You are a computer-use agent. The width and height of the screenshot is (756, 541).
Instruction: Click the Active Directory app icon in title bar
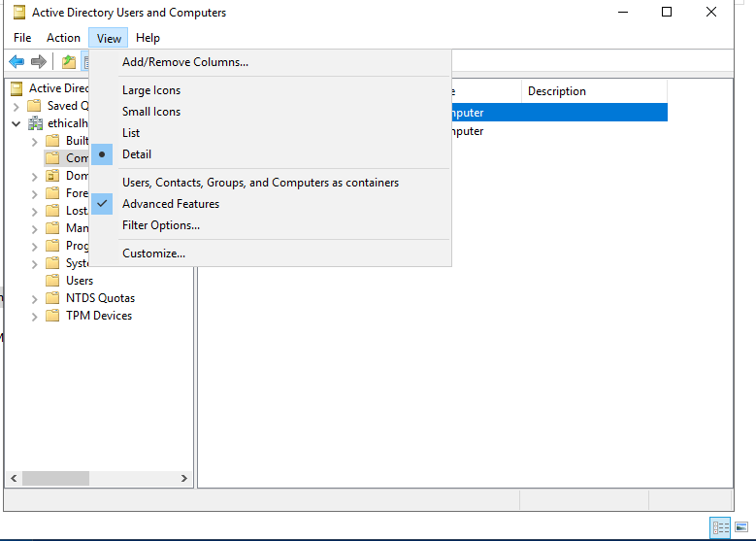19,12
